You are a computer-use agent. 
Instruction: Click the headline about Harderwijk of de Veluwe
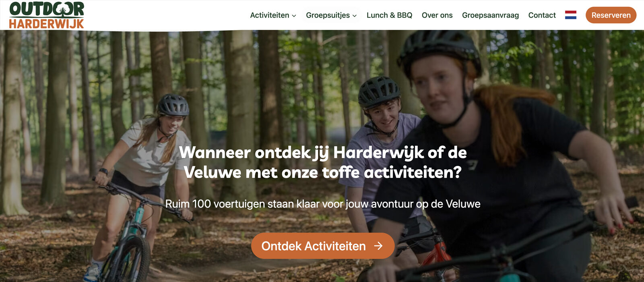[x=323, y=162]
